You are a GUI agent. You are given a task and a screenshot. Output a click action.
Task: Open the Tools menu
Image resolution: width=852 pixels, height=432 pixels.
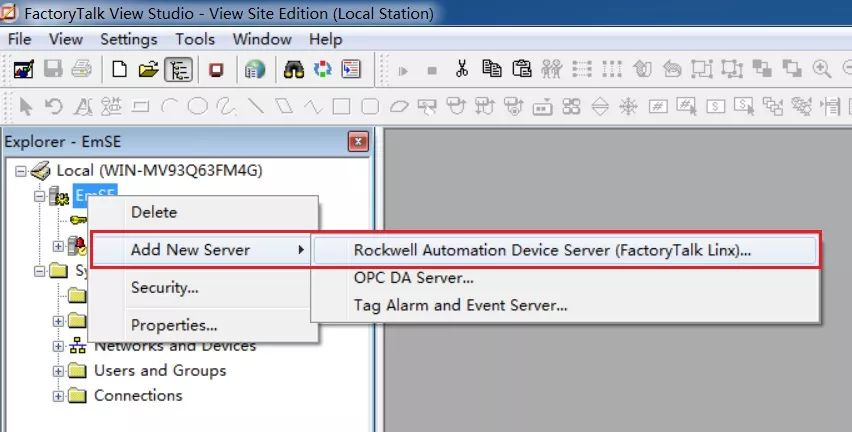tap(195, 39)
